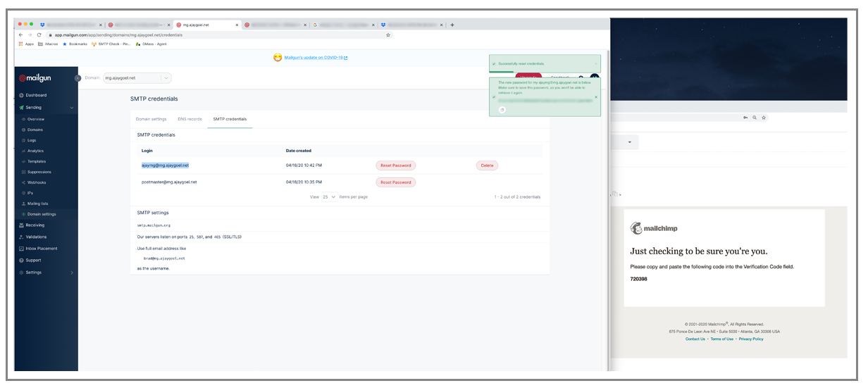Open the Domain selector mg.ajaygoel.net dropdown
Image resolution: width=868 pixels, height=388 pixels.
(137, 78)
